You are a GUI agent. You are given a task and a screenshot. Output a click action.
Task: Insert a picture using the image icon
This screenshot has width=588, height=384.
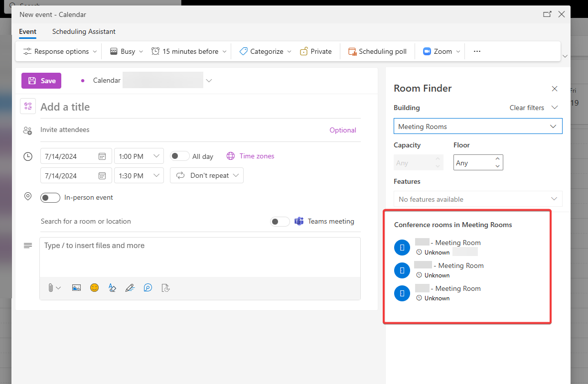click(x=77, y=288)
